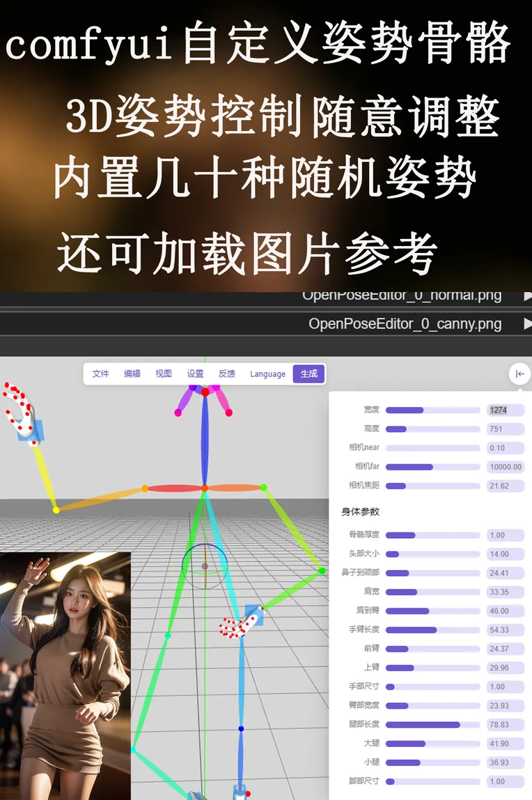Click the 宽度 slider track
The image size is (532, 800).
click(432, 410)
